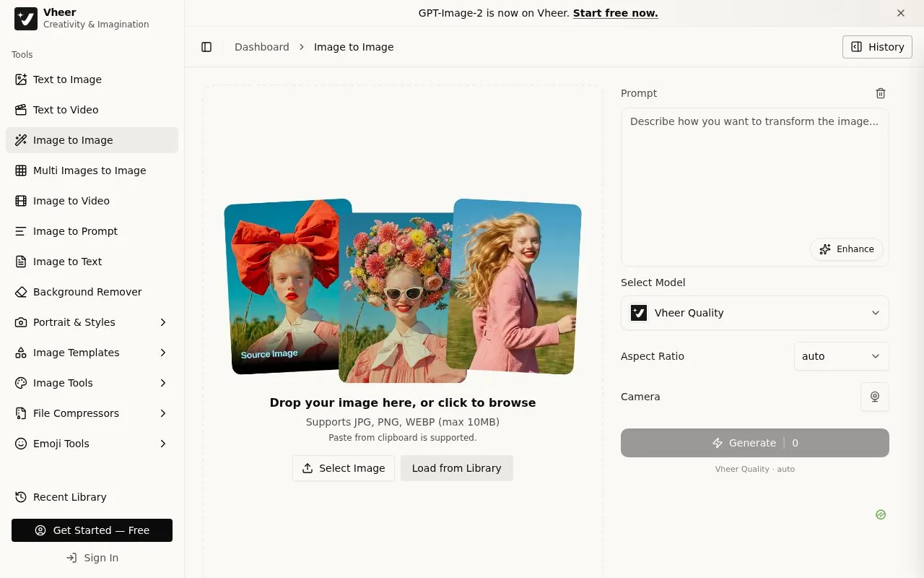Toggle the sidebar panel icon
This screenshot has width=924, height=578.
[206, 47]
